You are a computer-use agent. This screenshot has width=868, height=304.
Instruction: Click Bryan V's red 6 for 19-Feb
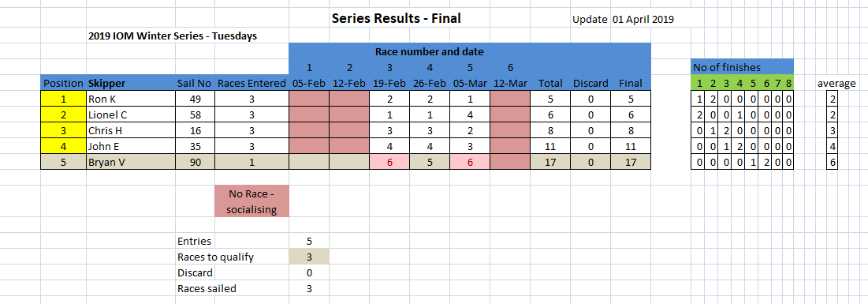[389, 162]
